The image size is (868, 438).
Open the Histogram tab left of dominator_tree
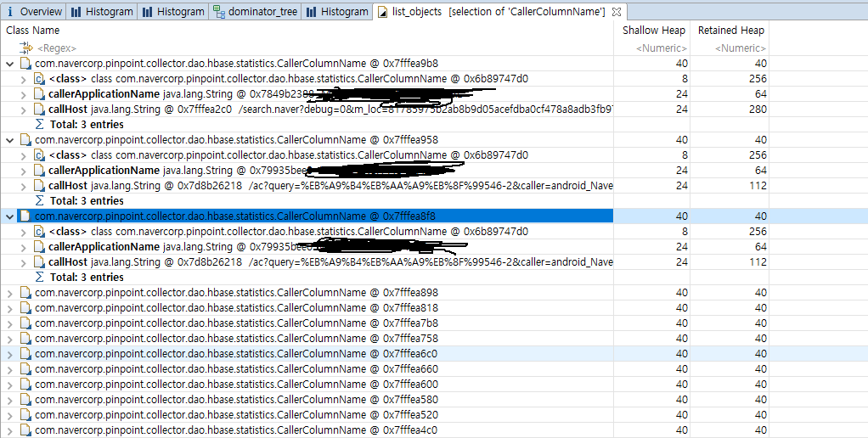pyautogui.click(x=173, y=11)
